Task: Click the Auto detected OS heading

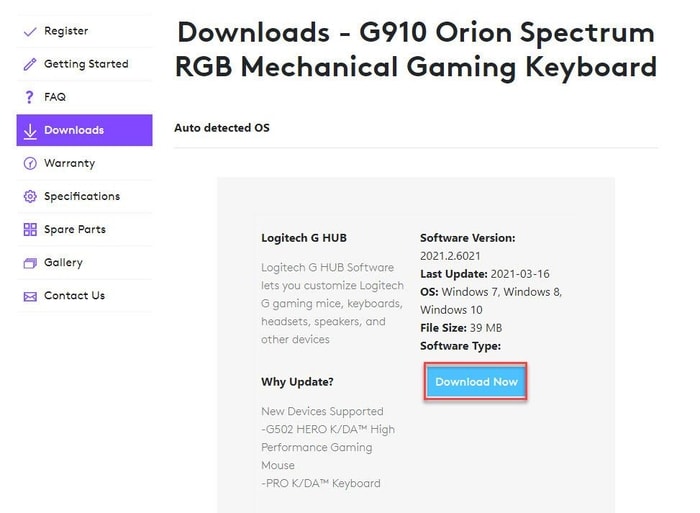Action: pos(222,128)
